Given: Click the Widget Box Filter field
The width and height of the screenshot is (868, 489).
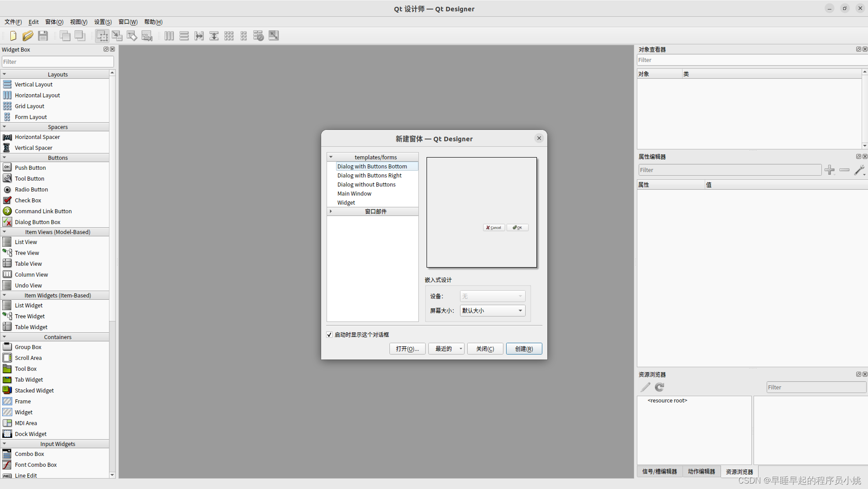Looking at the screenshot, I should pos(58,62).
